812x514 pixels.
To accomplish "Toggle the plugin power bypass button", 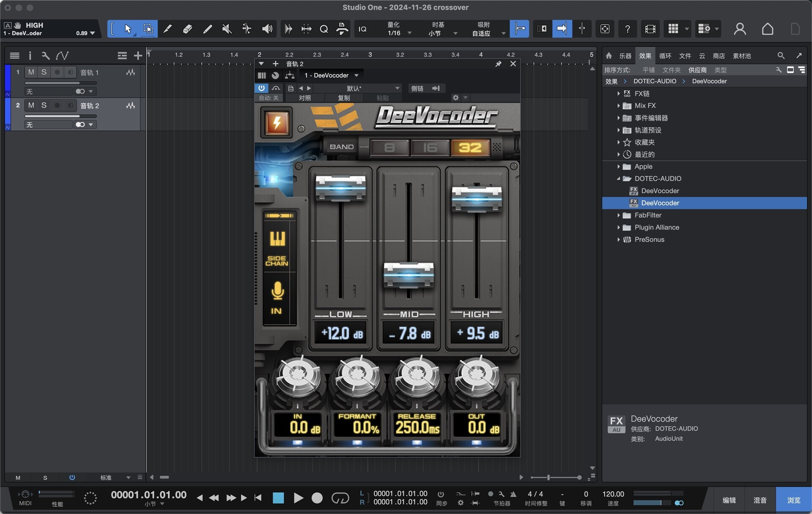I will pos(261,88).
